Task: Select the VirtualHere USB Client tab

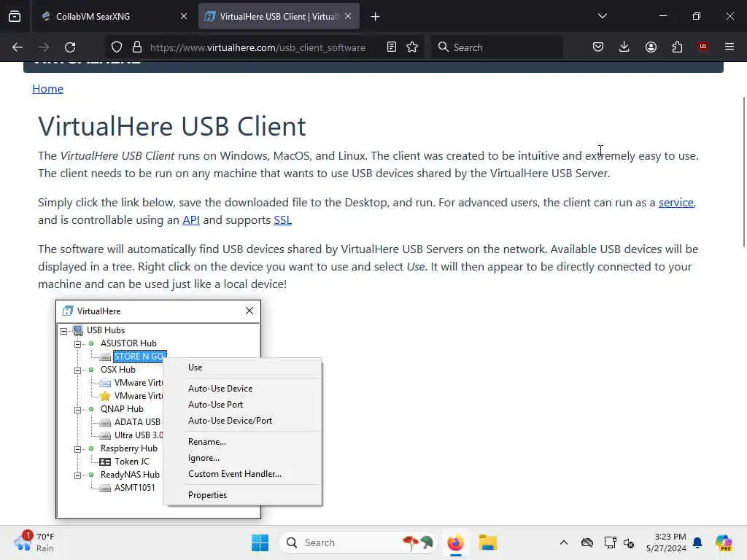Action: click(x=279, y=17)
